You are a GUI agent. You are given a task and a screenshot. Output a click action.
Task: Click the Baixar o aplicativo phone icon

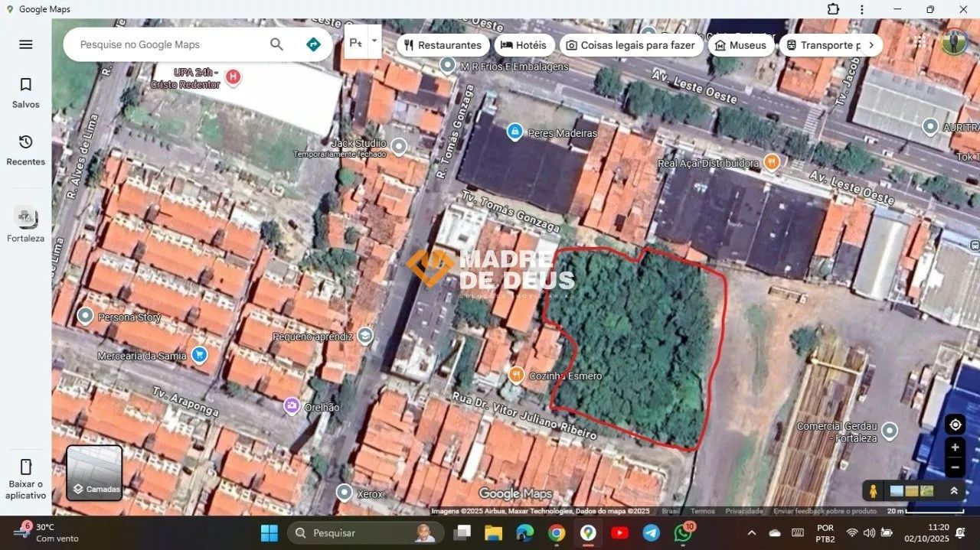[x=25, y=467]
